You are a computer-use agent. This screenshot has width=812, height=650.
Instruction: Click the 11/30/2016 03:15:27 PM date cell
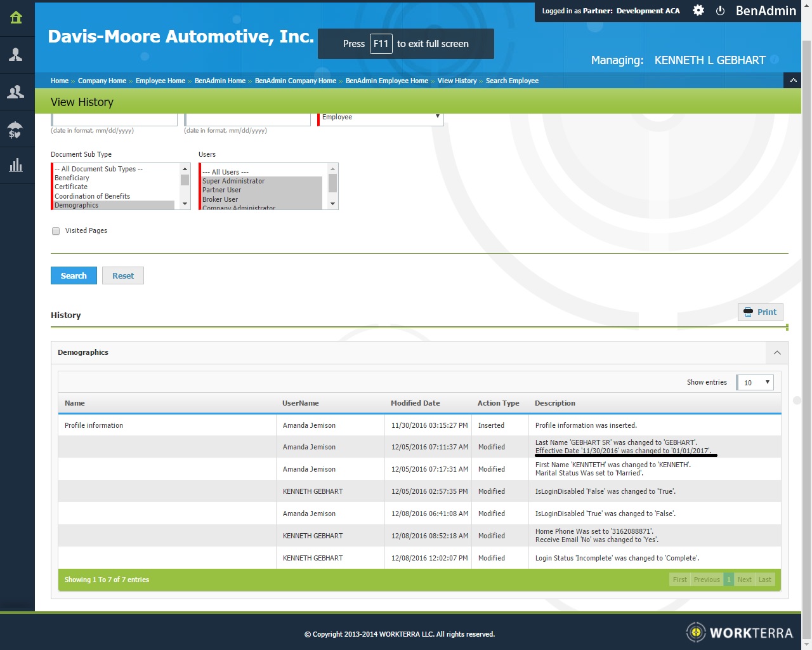point(429,425)
